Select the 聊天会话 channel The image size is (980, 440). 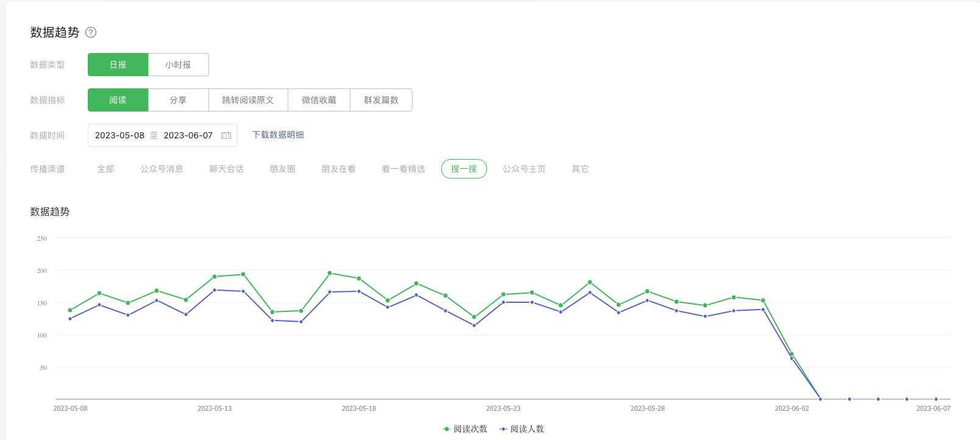coord(226,169)
